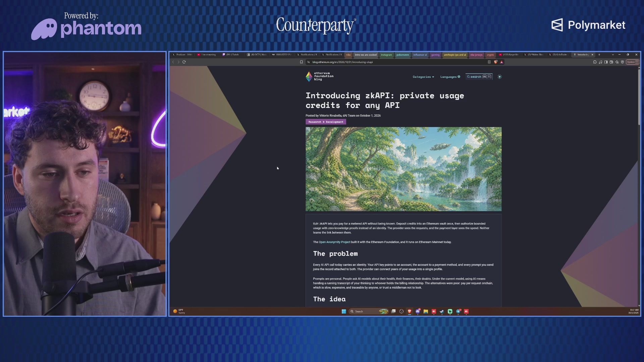Click the Brave Shields lion icon
Screen dimensions: 644x362
[496, 62]
